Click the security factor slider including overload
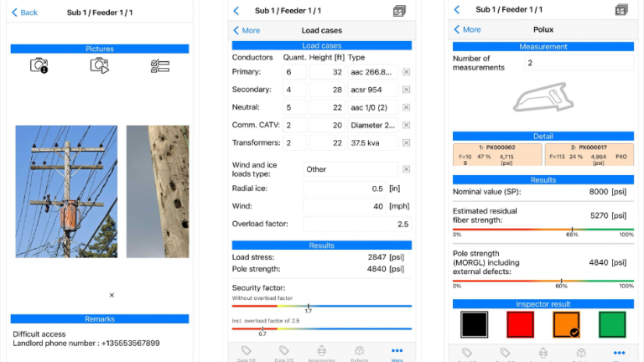 (322, 328)
